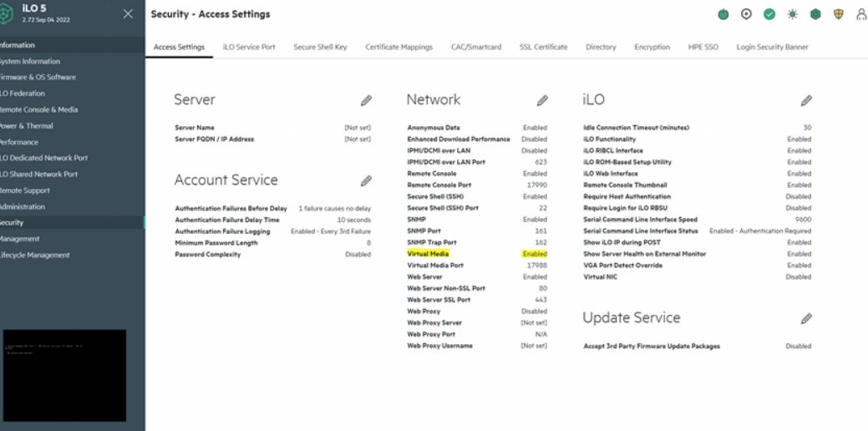This screenshot has width=868, height=431.
Task: Switch to the Directory tab
Action: (x=601, y=47)
